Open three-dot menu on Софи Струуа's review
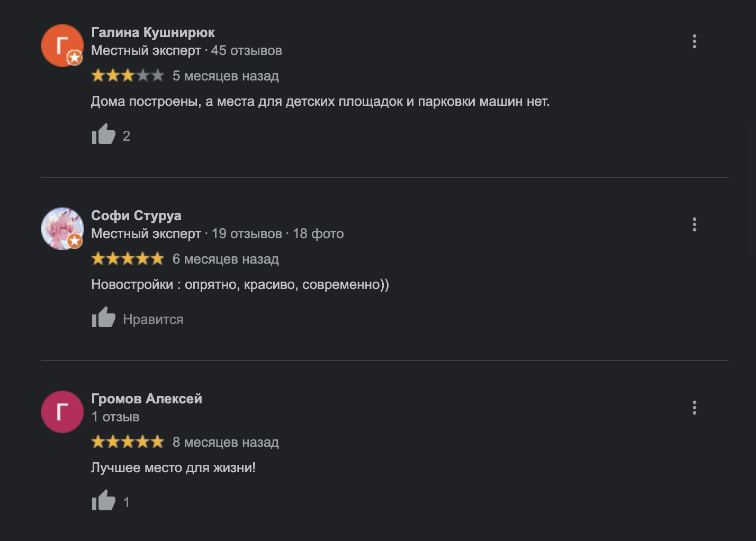 tap(694, 224)
